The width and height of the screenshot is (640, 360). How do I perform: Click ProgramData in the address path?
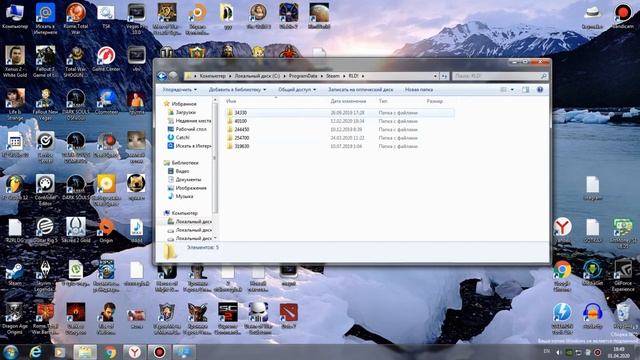coord(303,76)
